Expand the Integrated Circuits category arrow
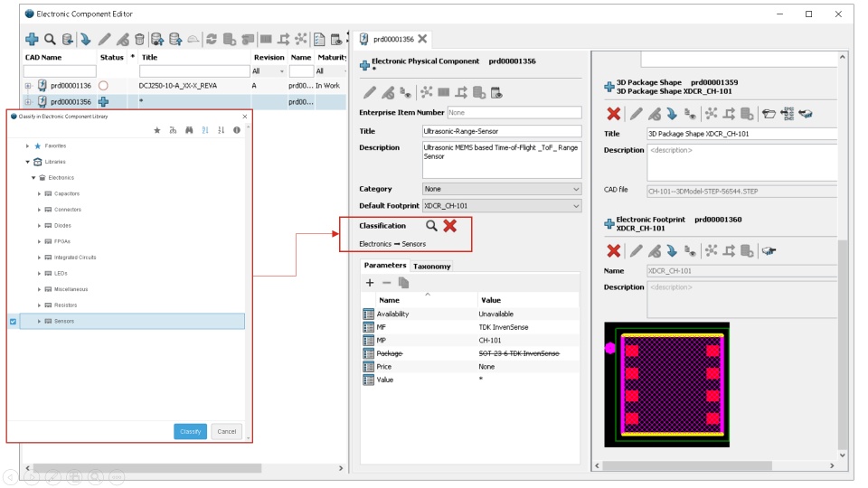868x488 pixels. point(39,258)
